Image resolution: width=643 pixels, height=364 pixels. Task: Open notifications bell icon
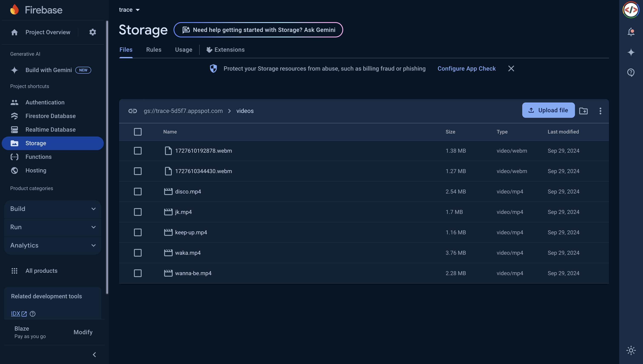pos(631,32)
